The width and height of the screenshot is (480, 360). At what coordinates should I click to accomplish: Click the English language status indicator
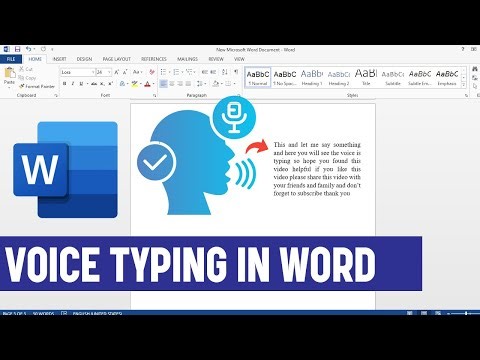click(x=97, y=314)
